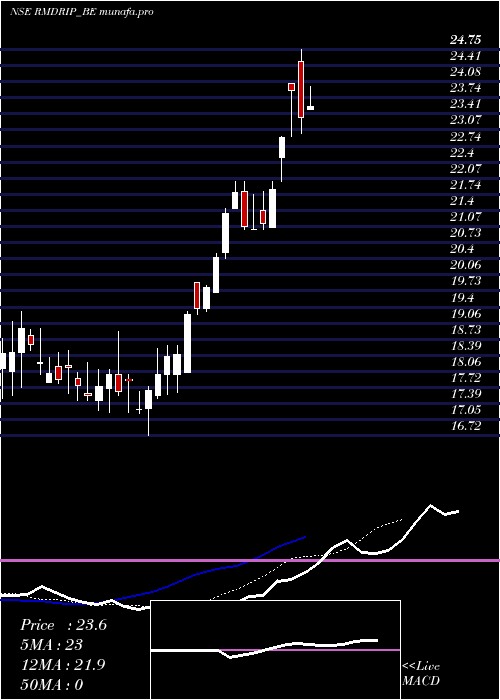Viewport: 500px width, 700px height.
Task: Click the 22.4 price axis label
Action: click(x=462, y=153)
